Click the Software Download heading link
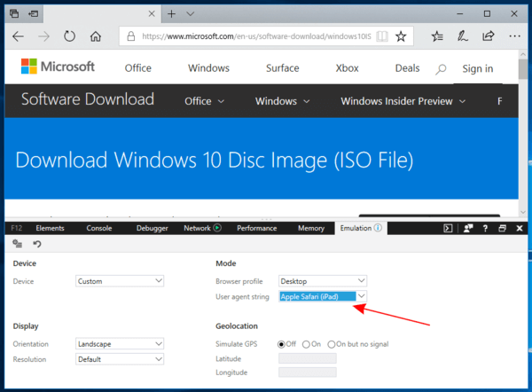This screenshot has width=532, height=392. tap(88, 99)
